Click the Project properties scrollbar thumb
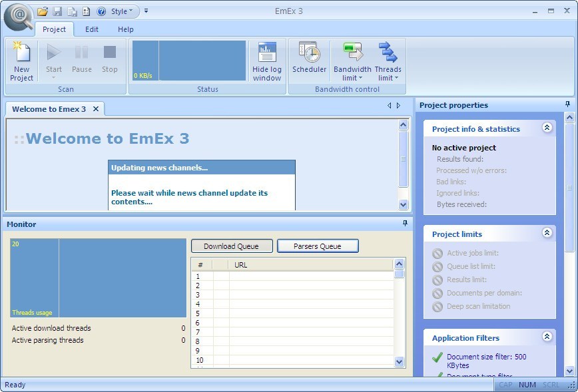 (x=570, y=188)
